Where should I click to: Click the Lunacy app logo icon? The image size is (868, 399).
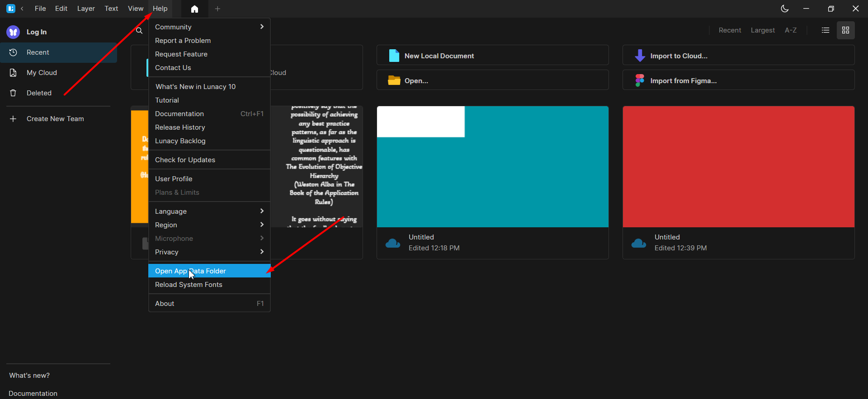11,9
